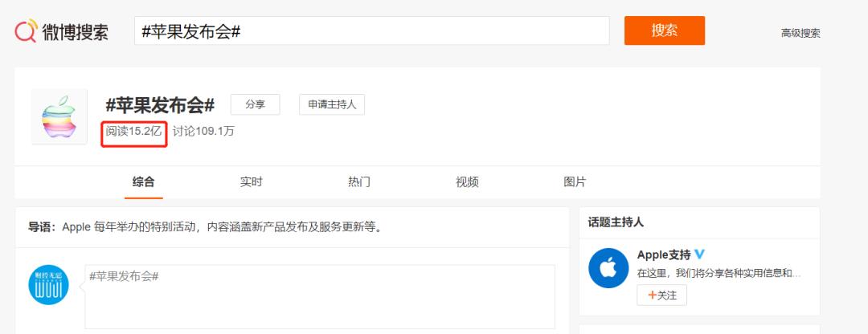The width and height of the screenshot is (868, 334).
Task: Open the Apple支持 blue avatar icon
Action: [x=608, y=268]
